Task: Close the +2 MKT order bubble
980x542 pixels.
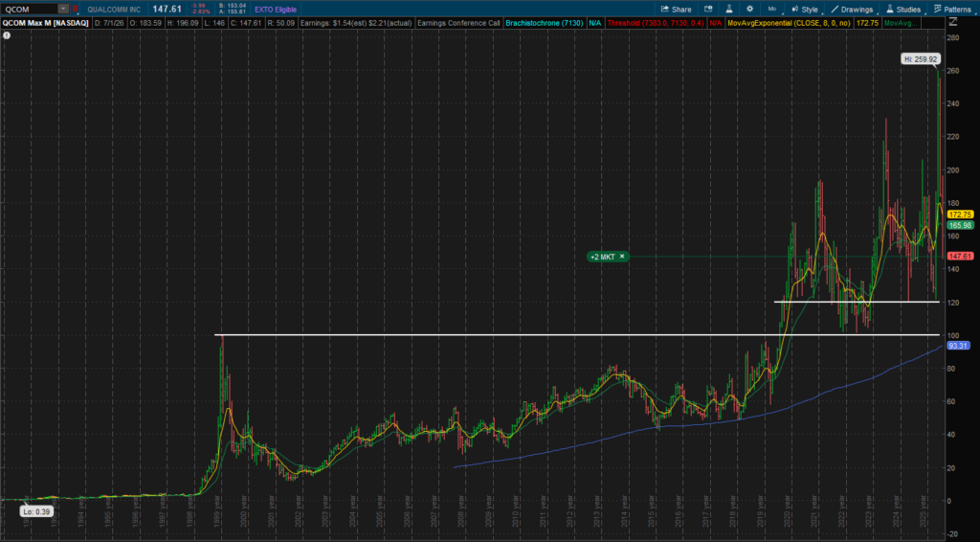Action: click(622, 257)
